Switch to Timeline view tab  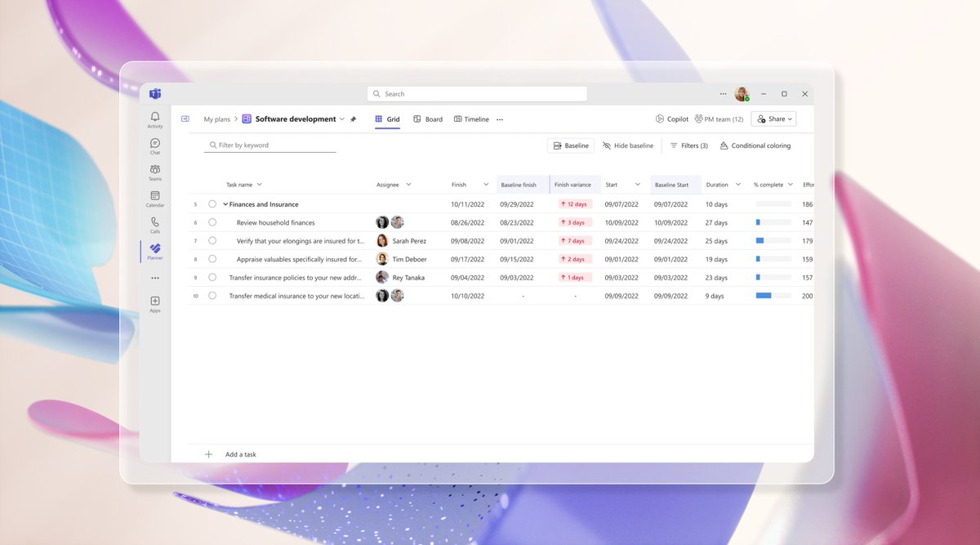[x=471, y=119]
